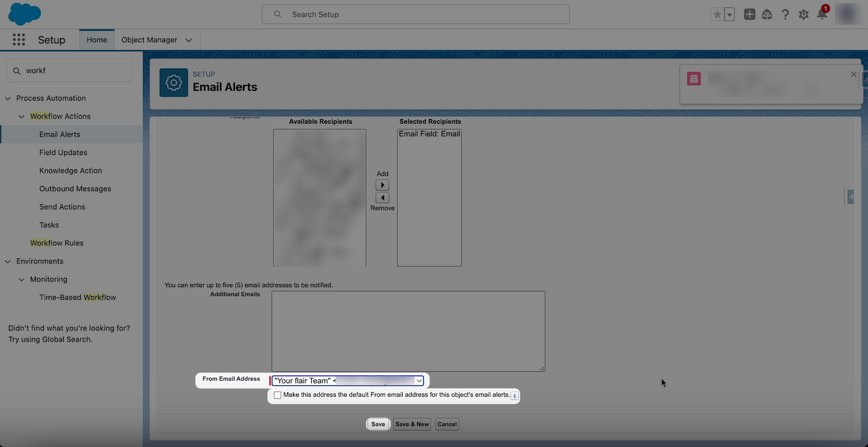Image resolution: width=868 pixels, height=447 pixels.
Task: Enable default From email address checkbox
Action: pyautogui.click(x=277, y=395)
